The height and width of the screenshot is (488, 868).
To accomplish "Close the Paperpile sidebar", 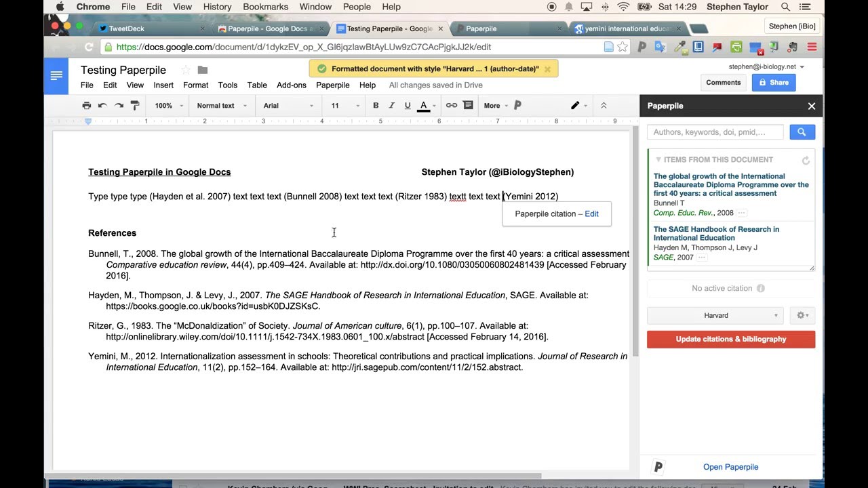I will [x=811, y=106].
